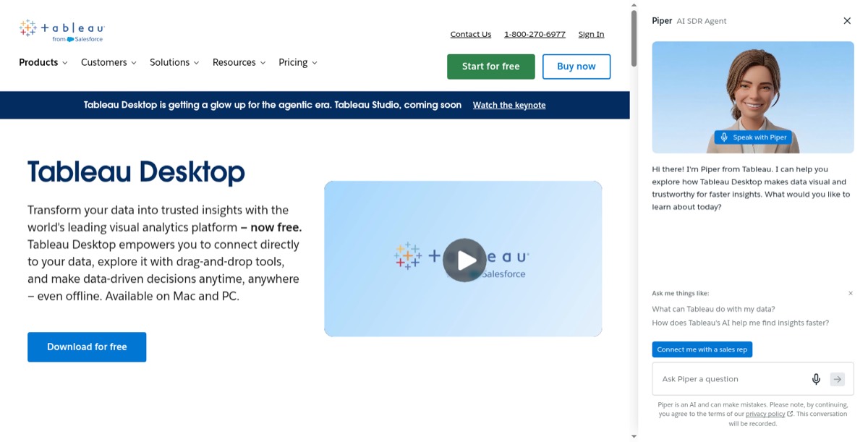Expand the Resources menu
This screenshot has width=868, height=442.
239,62
